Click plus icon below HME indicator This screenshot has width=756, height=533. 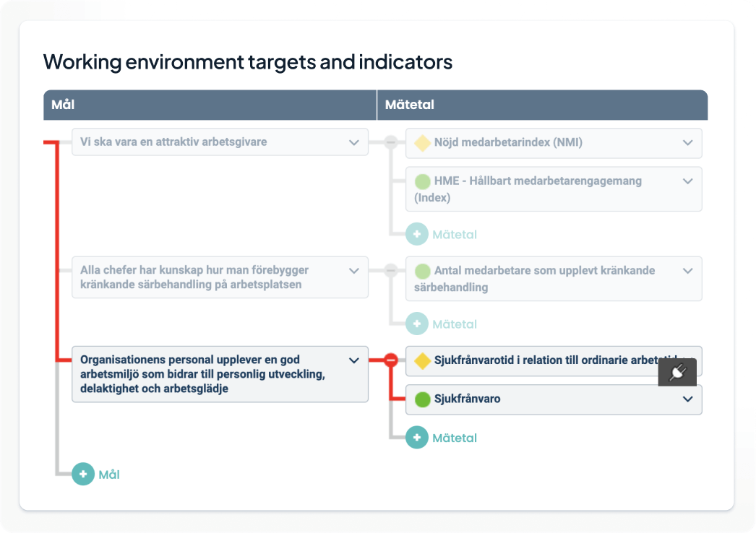(x=416, y=234)
